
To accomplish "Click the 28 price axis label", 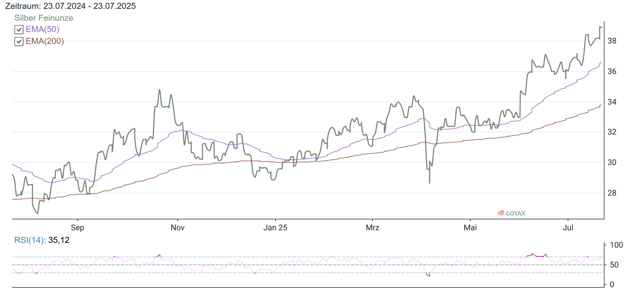I will [612, 193].
